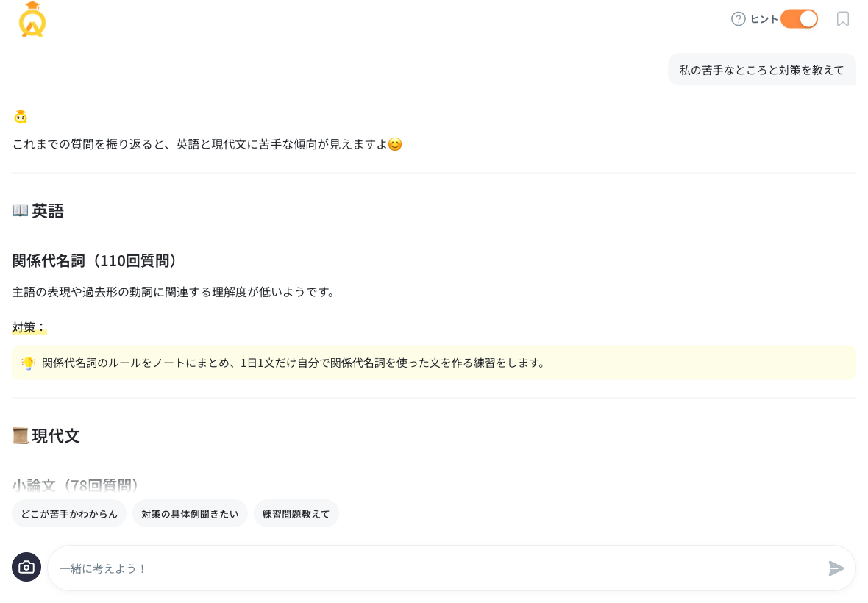The height and width of the screenshot is (603, 868).
Task: Click the bookmark icon in the header
Action: point(843,19)
